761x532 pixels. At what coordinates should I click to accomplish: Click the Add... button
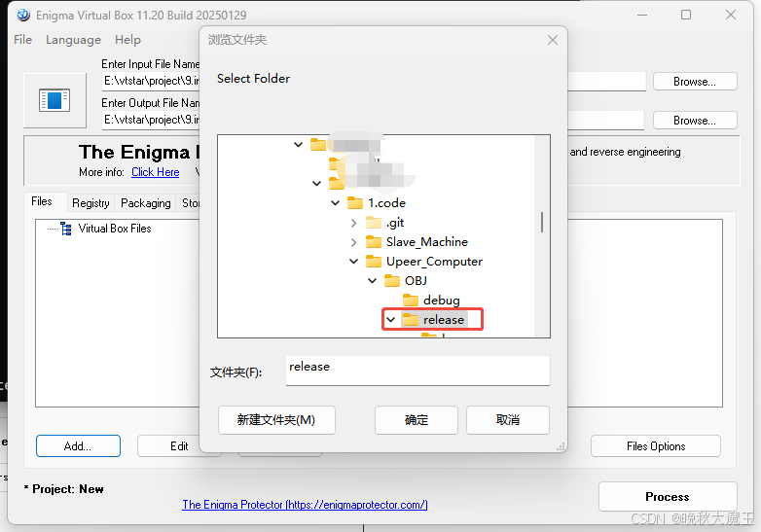pos(78,446)
